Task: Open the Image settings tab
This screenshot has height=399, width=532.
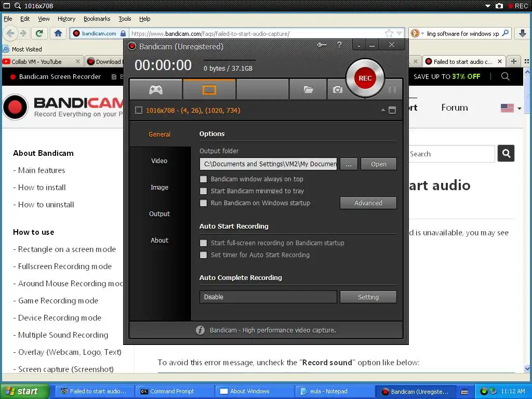Action: pyautogui.click(x=159, y=187)
